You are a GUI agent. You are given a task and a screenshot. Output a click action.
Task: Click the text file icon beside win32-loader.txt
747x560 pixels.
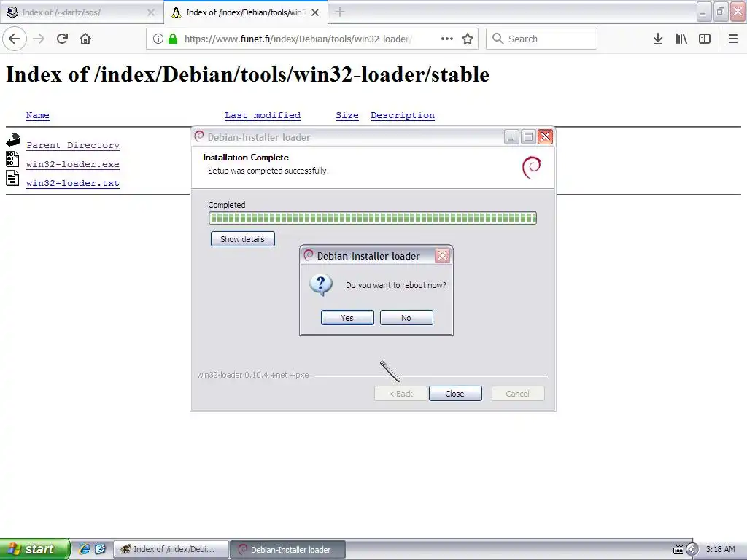[x=12, y=178]
